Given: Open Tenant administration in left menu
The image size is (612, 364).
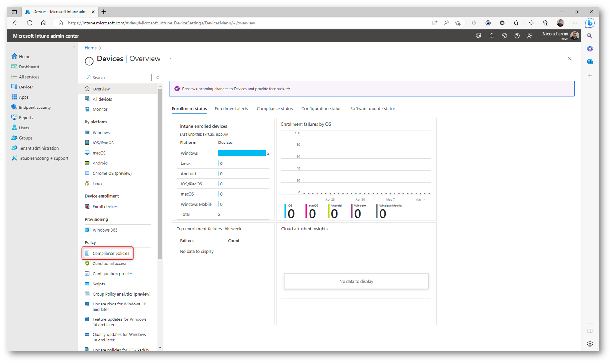Looking at the screenshot, I should [39, 148].
